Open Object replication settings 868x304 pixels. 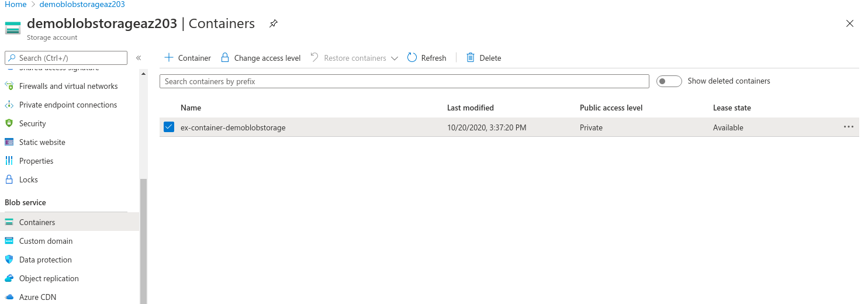pyautogui.click(x=49, y=278)
